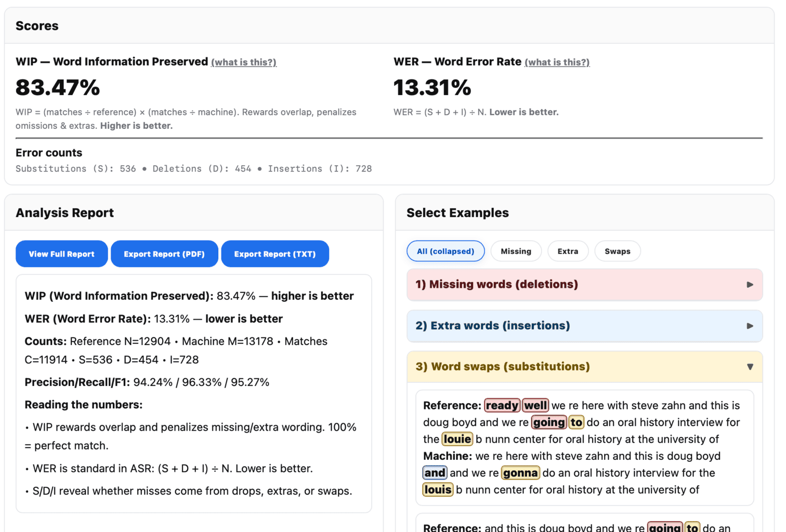Click the highlighted word 'ready' in reference
This screenshot has height=532, width=786.
[x=502, y=405]
